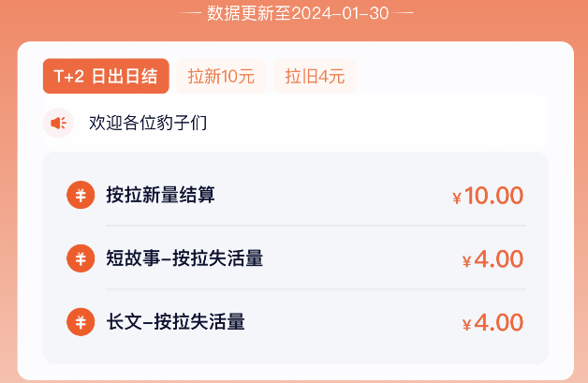Select the T+2 日出日结 tab
This screenshot has height=383, width=588.
106,77
